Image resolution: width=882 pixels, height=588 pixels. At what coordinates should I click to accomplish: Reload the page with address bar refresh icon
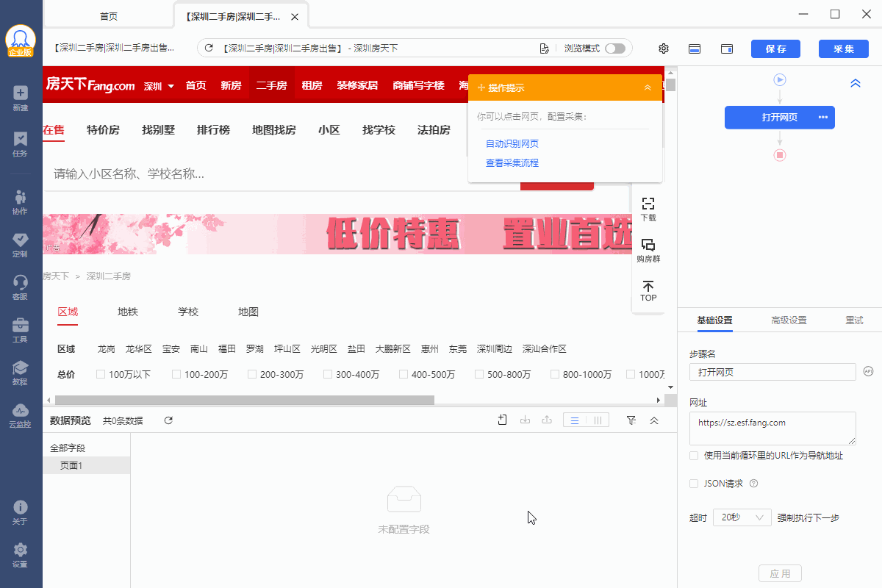click(x=209, y=49)
